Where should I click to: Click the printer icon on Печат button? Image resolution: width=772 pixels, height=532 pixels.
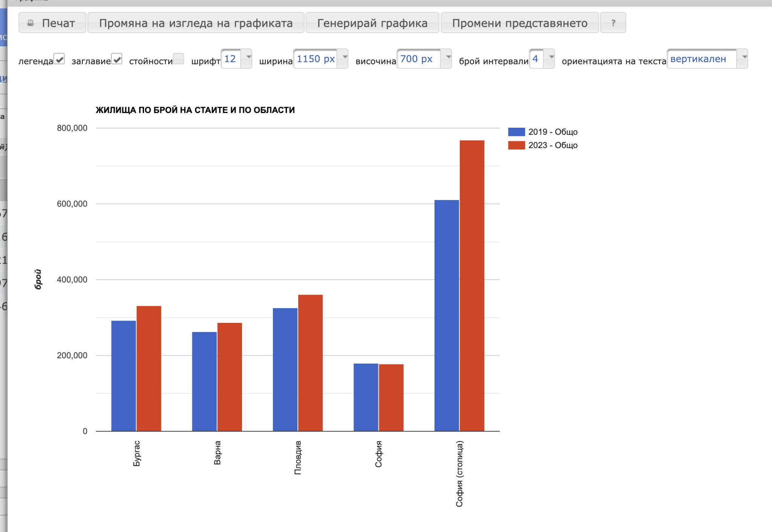pos(31,23)
